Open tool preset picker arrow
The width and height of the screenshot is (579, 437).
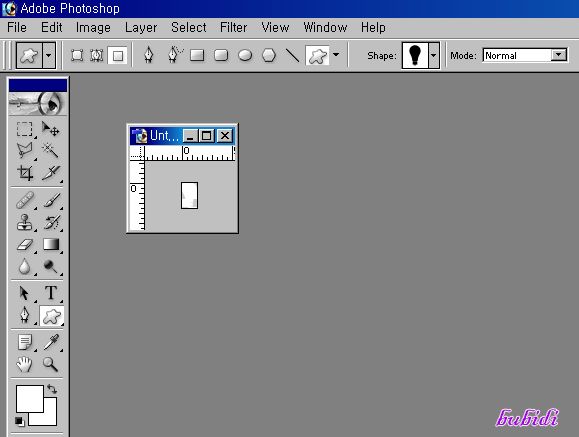pyautogui.click(x=49, y=56)
